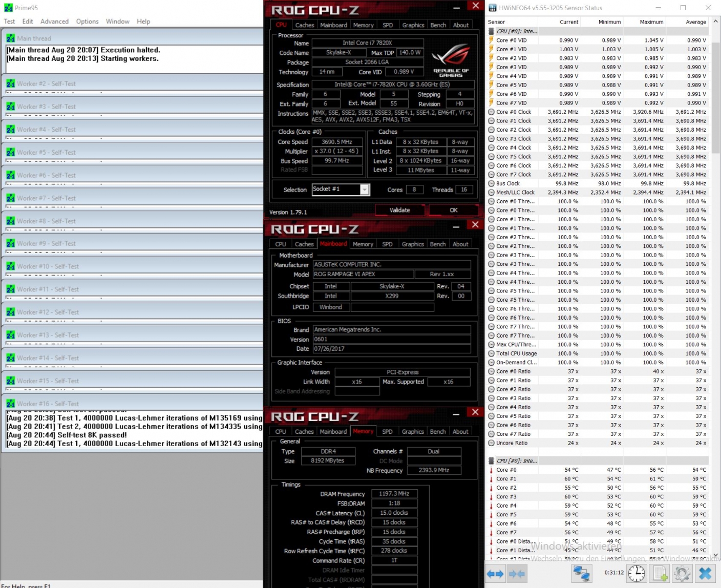This screenshot has height=588, width=721.
Task: Reset sensor timer with clock icon
Action: click(x=637, y=574)
